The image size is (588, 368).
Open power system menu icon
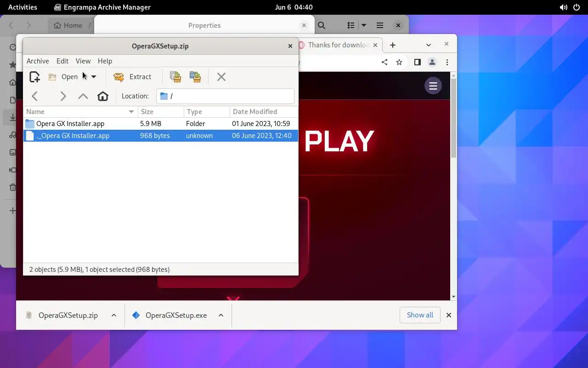click(x=576, y=7)
